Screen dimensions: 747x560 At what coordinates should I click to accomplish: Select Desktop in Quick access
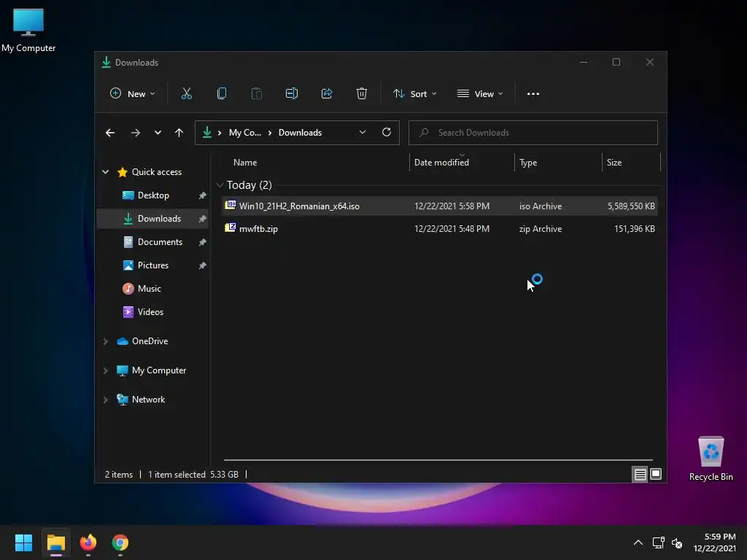coord(153,195)
